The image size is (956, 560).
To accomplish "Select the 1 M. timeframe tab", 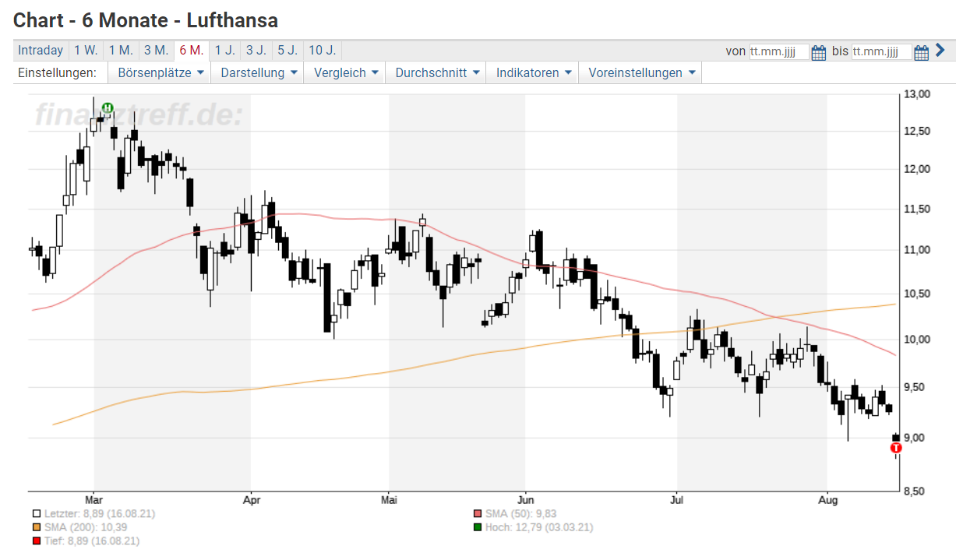I will coord(121,51).
